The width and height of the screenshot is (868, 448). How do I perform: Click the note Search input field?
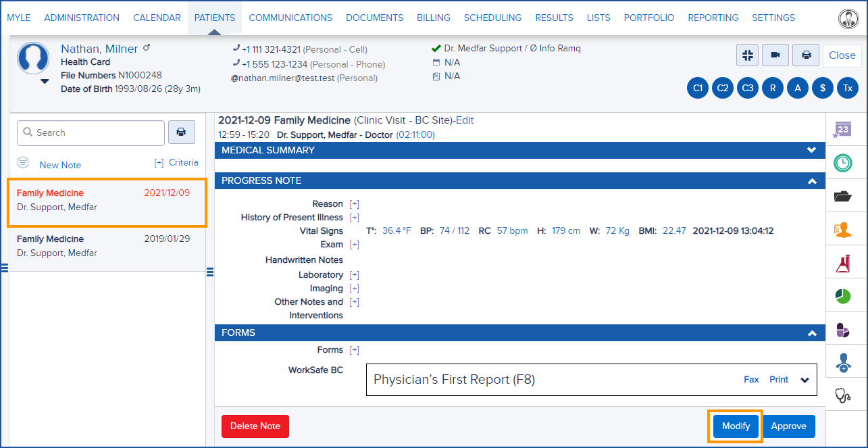click(91, 132)
